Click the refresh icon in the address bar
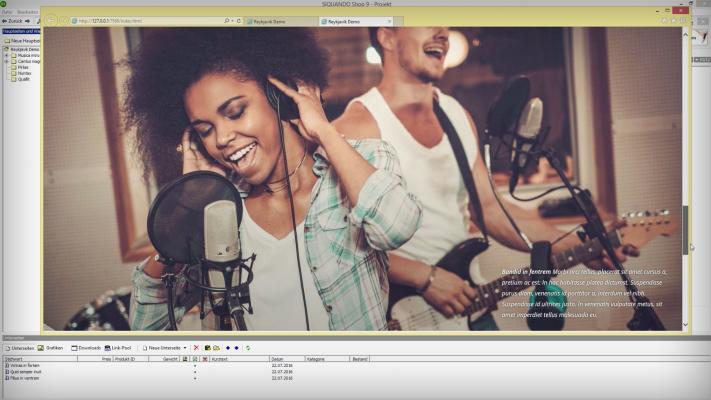This screenshot has height=400, width=711. 240,20
